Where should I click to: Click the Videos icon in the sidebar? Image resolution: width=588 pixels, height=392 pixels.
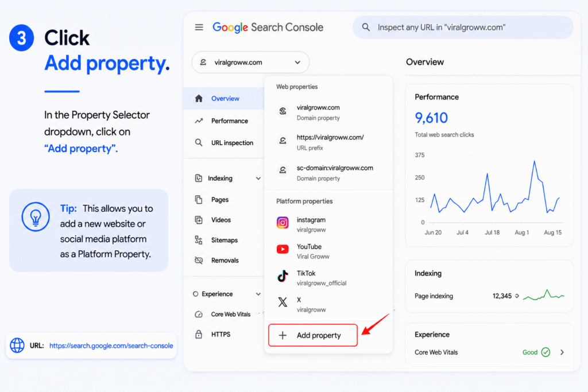199,220
